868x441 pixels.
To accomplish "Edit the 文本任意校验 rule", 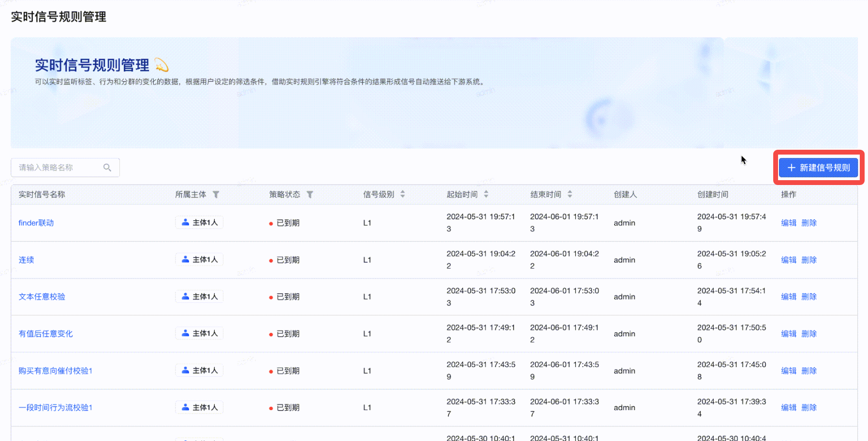I will 789,297.
